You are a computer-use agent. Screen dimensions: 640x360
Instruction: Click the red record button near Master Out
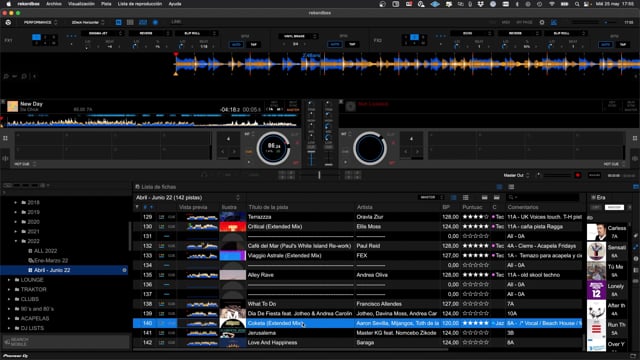coord(578,175)
